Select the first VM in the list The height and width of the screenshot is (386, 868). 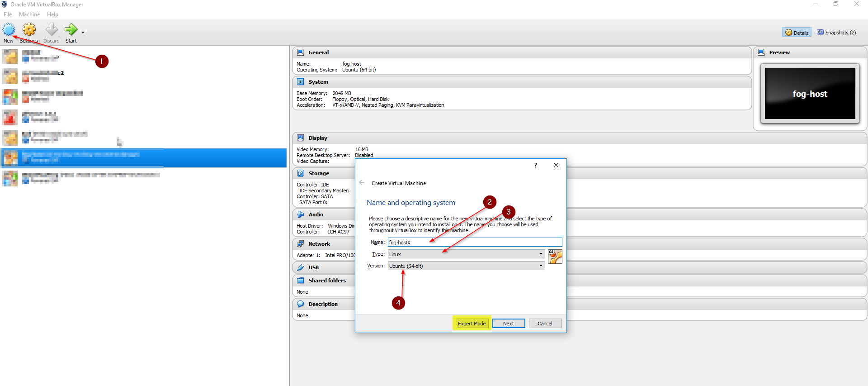[144, 56]
